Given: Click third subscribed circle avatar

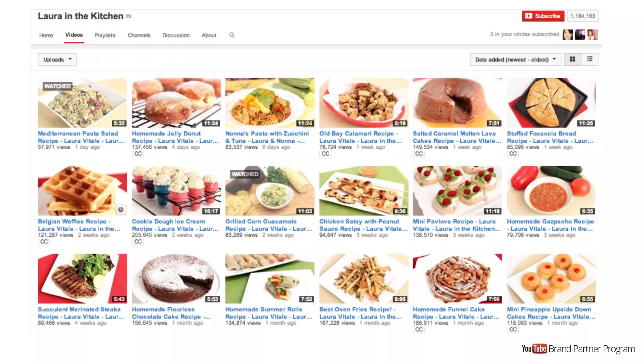Looking at the screenshot, I should point(592,35).
